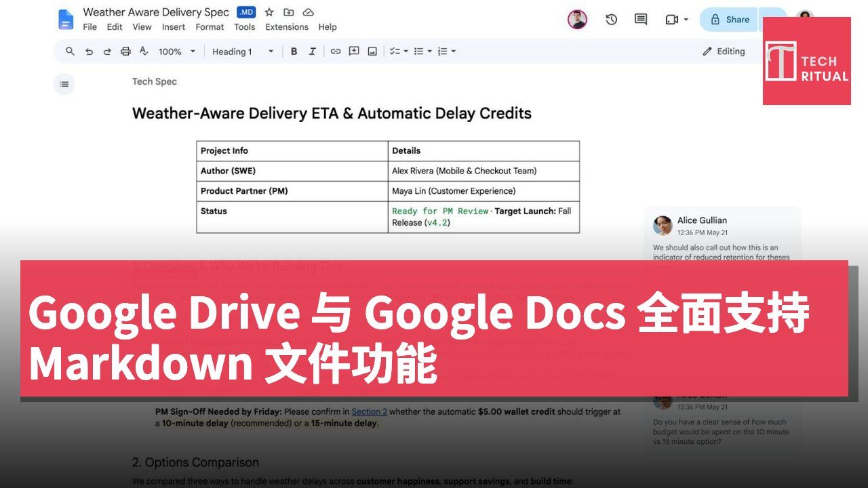Show the document outline icon
The width and height of the screenshot is (868, 488).
click(x=64, y=84)
